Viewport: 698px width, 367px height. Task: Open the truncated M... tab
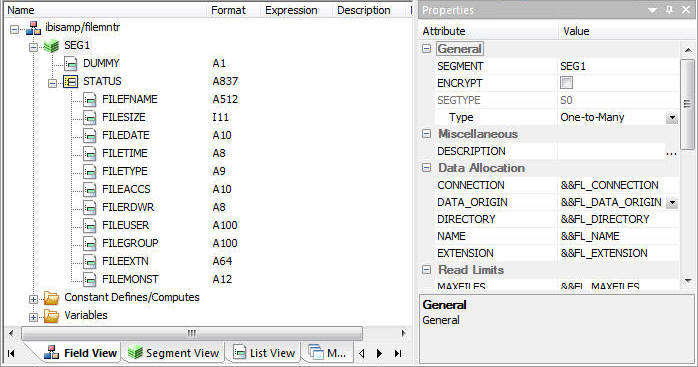(x=327, y=353)
